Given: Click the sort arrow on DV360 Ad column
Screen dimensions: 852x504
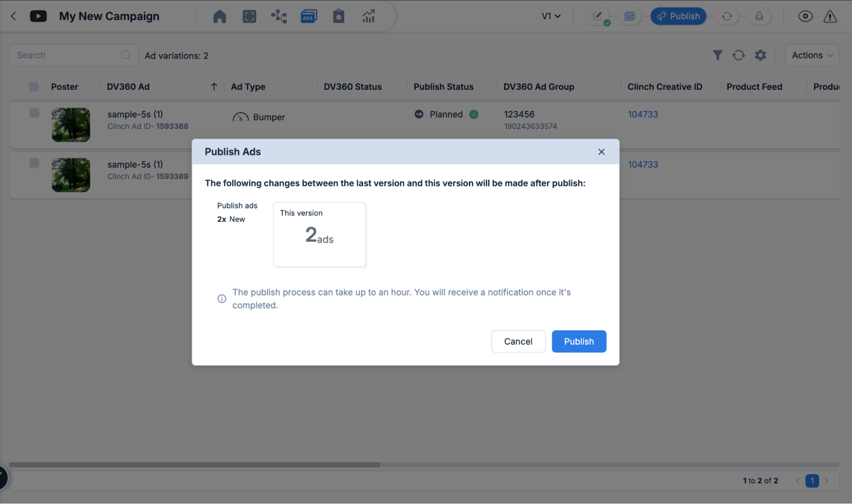Looking at the screenshot, I should (214, 87).
